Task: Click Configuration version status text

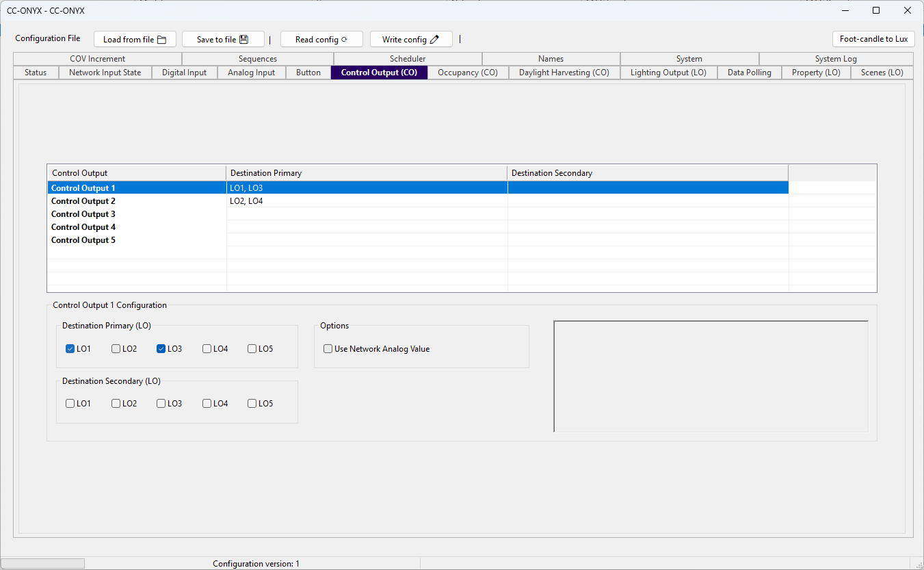Action: [256, 564]
